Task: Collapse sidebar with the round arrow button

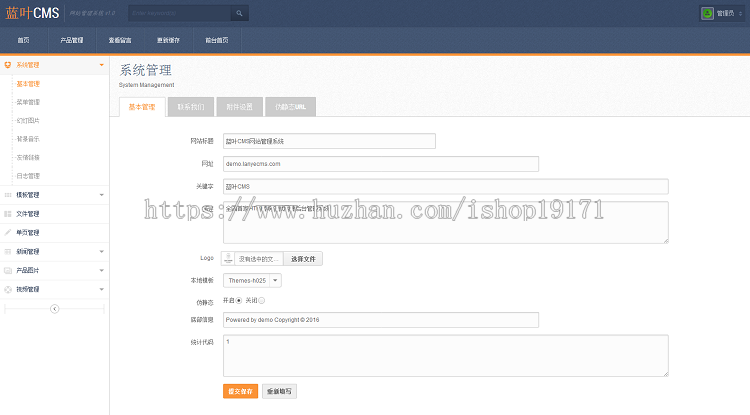Action: tap(55, 309)
